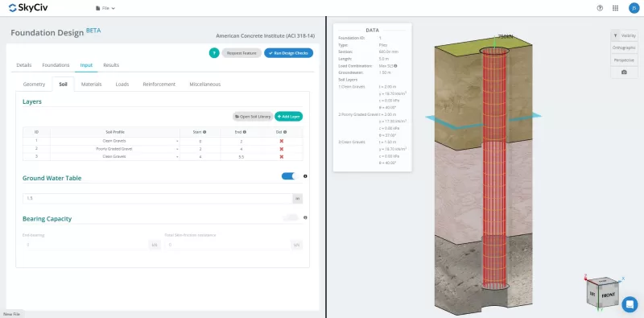644x318 pixels.
Task: Click info icon next to Del column
Action: [285, 132]
